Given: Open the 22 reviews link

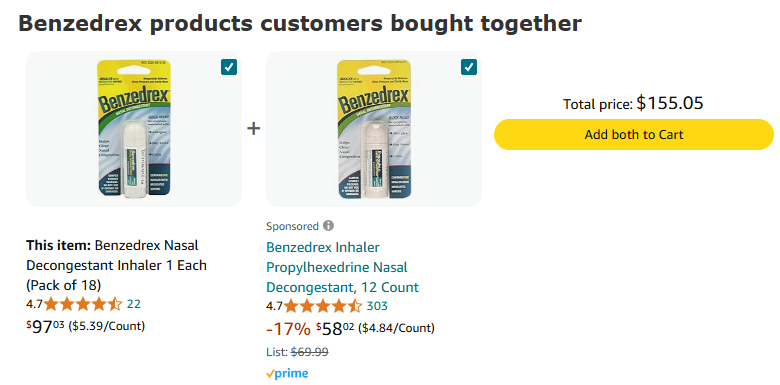Looking at the screenshot, I should point(134,304).
